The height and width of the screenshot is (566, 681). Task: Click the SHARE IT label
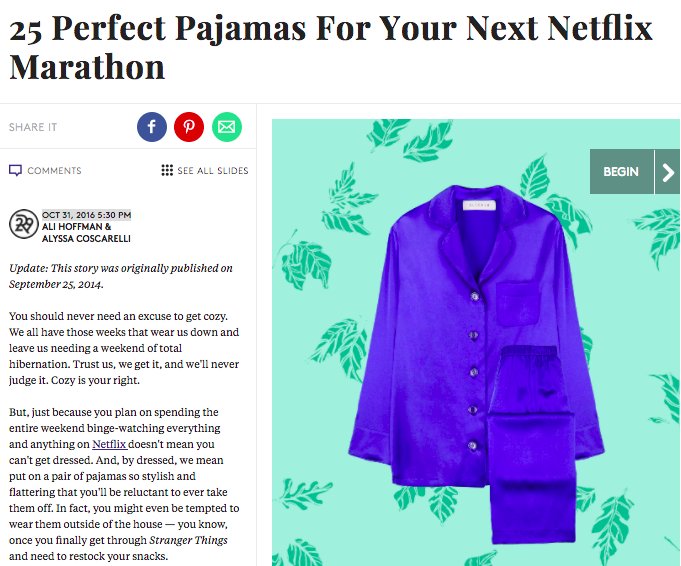[x=33, y=127]
